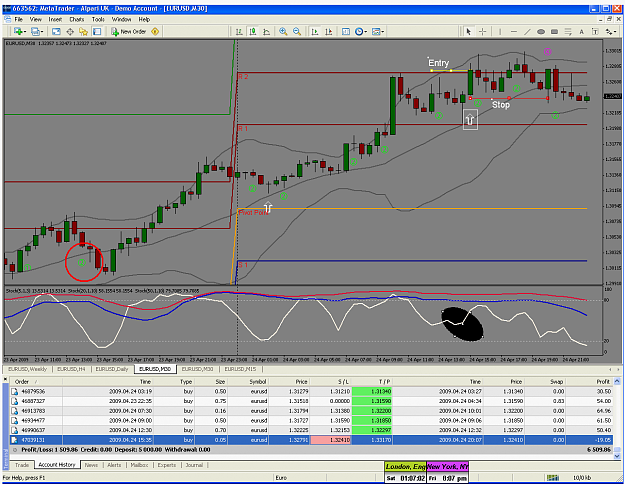Select the Vertical Line drawing tool
Image resolution: width=625 pixels, height=484 pixels.
[x=500, y=31]
